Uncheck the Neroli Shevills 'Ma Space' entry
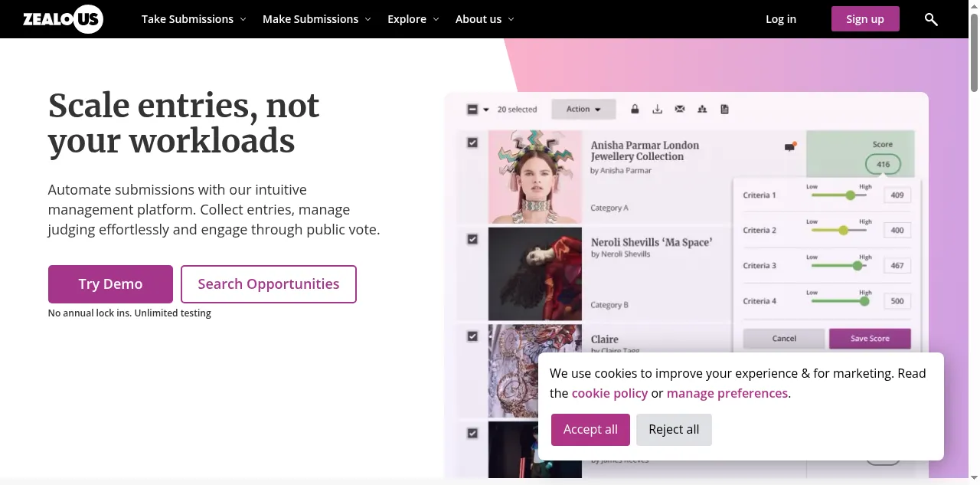Screen dimensions: 980x485 pyautogui.click(x=472, y=239)
